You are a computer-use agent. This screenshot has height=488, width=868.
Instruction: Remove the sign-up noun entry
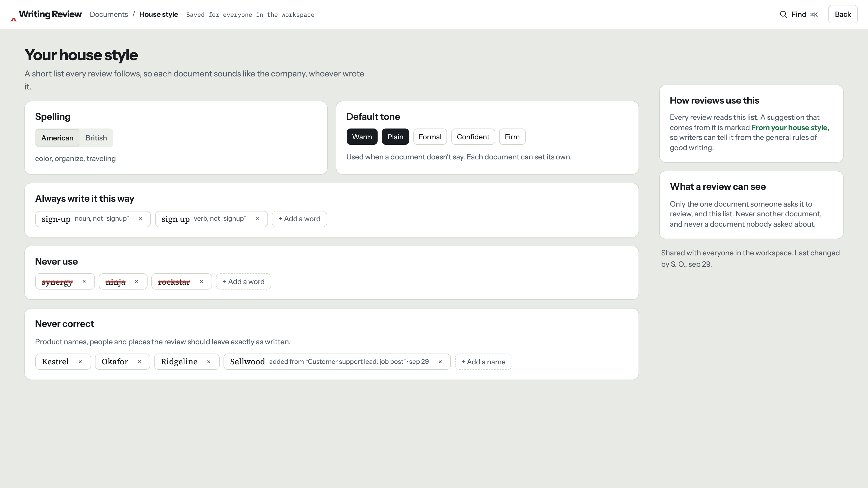coord(140,219)
